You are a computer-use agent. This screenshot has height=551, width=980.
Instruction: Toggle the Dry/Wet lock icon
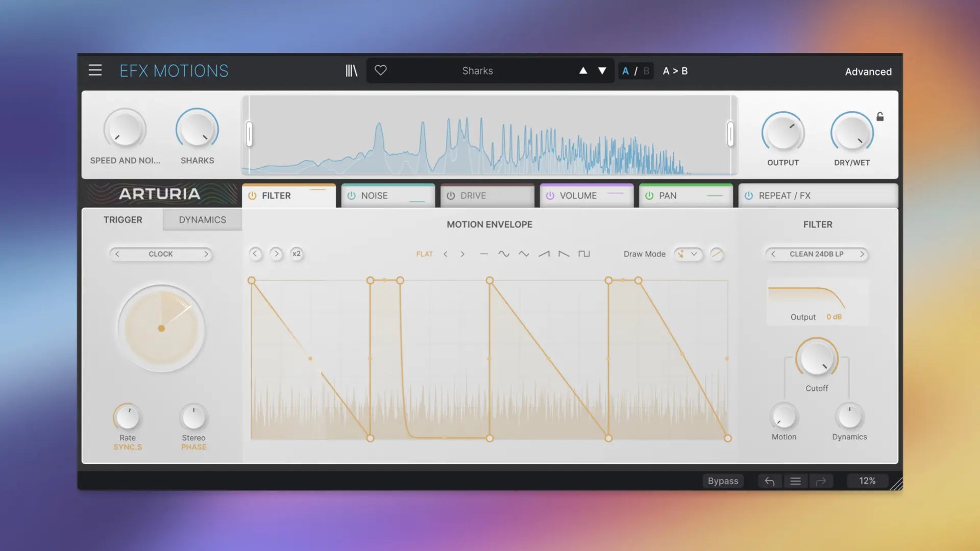pos(880,117)
